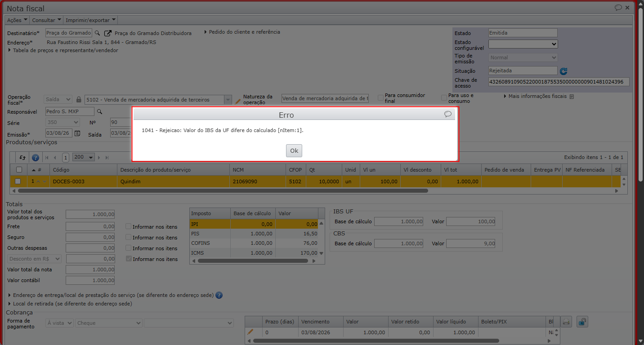Select the COFINS row in taxes table

tap(254, 243)
